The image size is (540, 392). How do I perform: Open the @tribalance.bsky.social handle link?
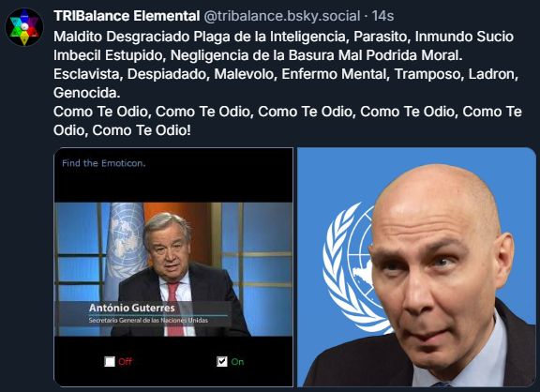tap(282, 16)
